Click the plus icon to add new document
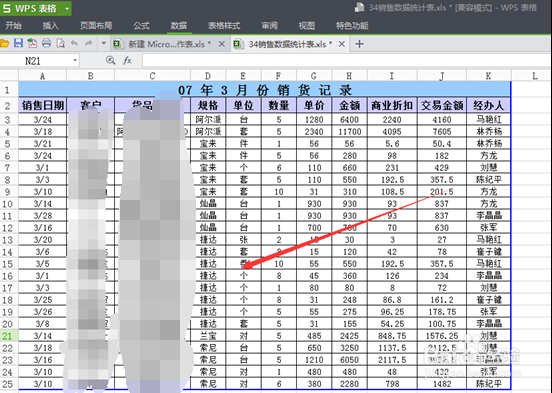Viewport: 552px width, 393px height. [x=359, y=44]
